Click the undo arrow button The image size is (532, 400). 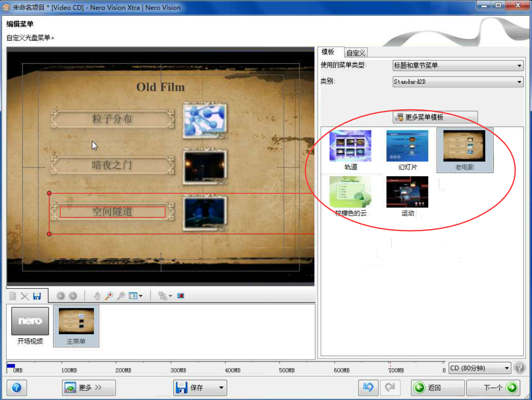[368, 388]
